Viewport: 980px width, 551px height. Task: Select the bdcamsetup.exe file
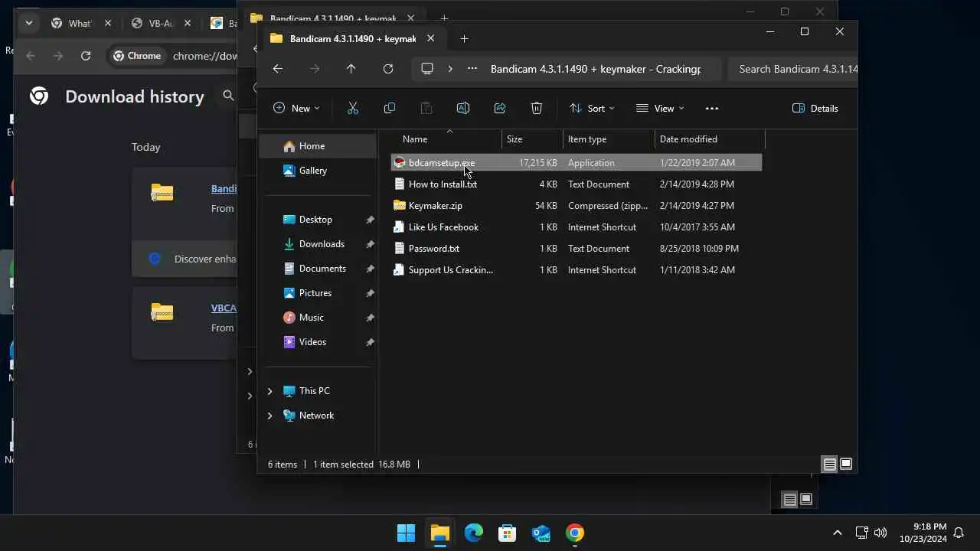point(576,163)
